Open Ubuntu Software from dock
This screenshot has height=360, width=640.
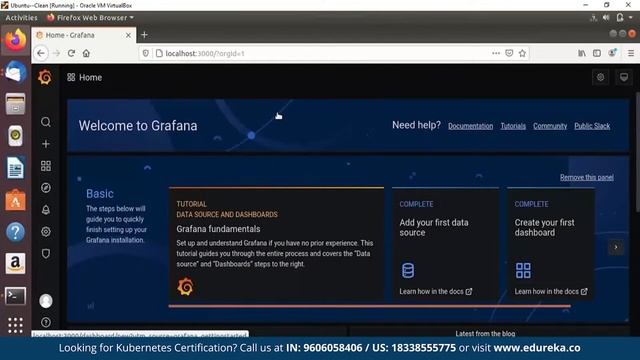pyautogui.click(x=16, y=200)
